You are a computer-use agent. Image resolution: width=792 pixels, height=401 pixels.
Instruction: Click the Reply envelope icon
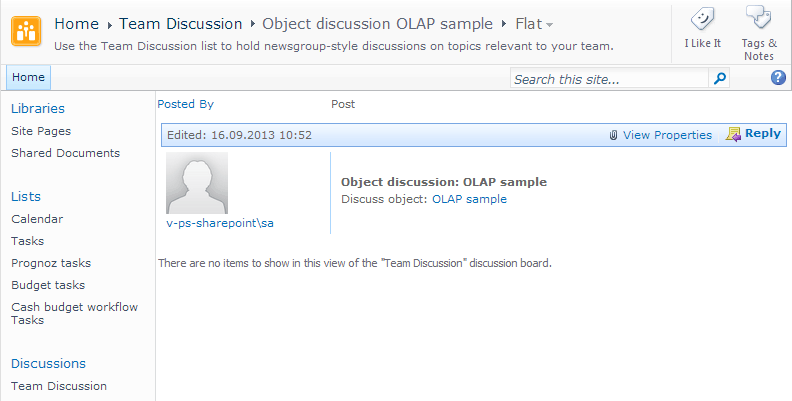coord(733,134)
